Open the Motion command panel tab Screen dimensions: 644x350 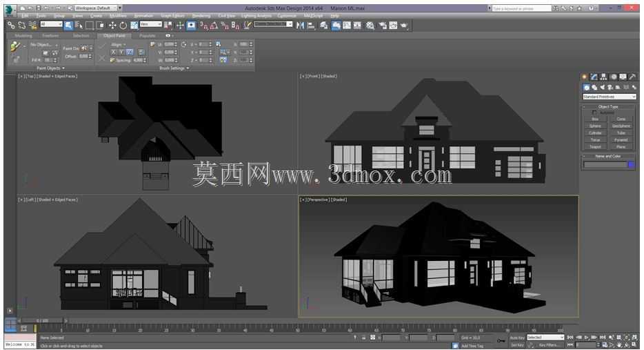tap(613, 77)
